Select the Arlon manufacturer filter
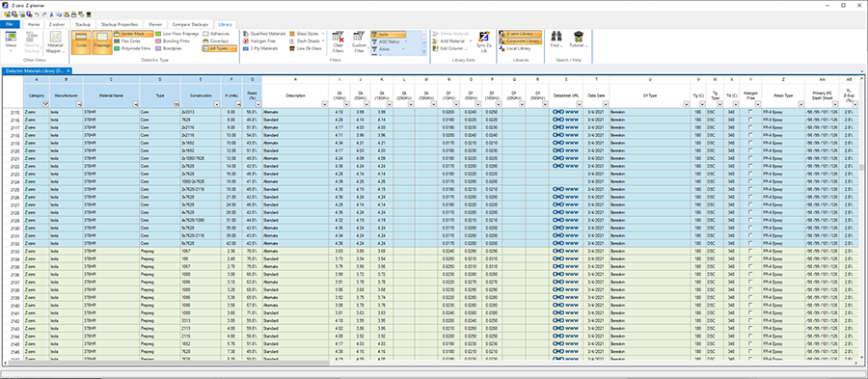The height and width of the screenshot is (379, 868). [388, 48]
